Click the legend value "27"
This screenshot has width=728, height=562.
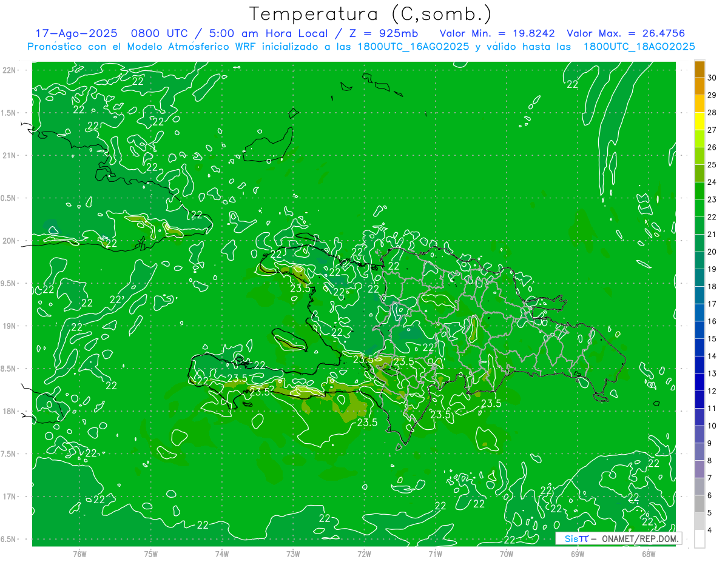point(712,130)
